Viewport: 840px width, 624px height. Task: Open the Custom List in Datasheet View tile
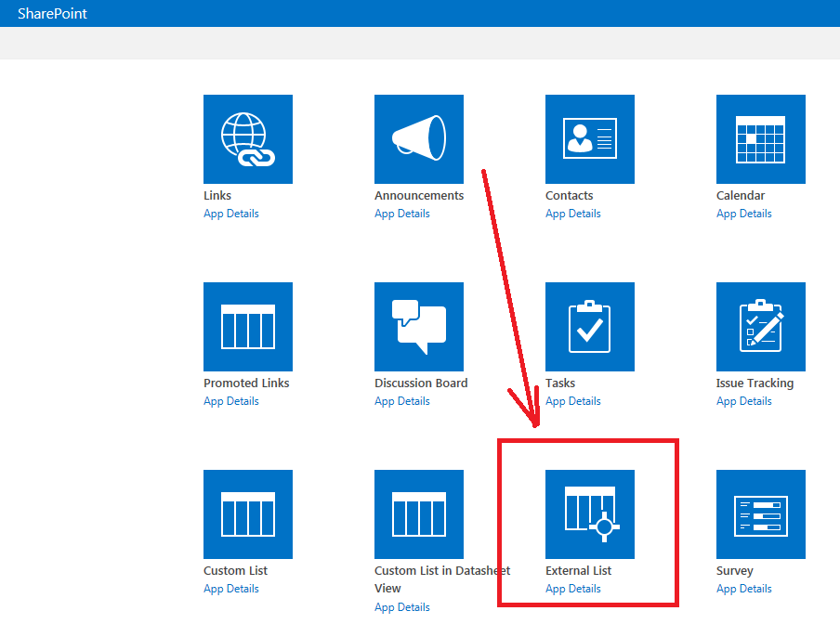tap(418, 514)
